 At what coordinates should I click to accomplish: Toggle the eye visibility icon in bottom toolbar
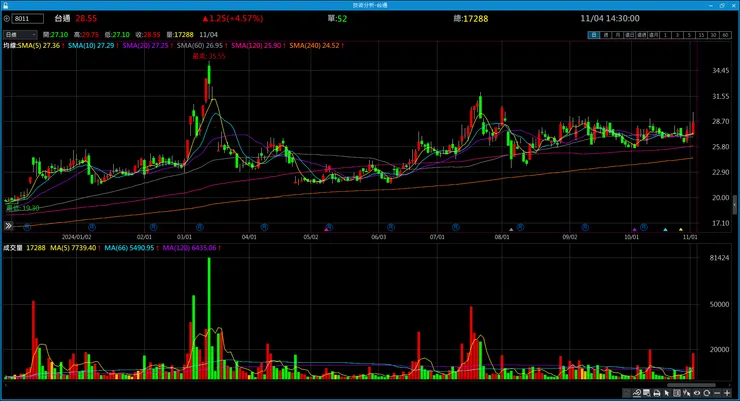click(697, 393)
